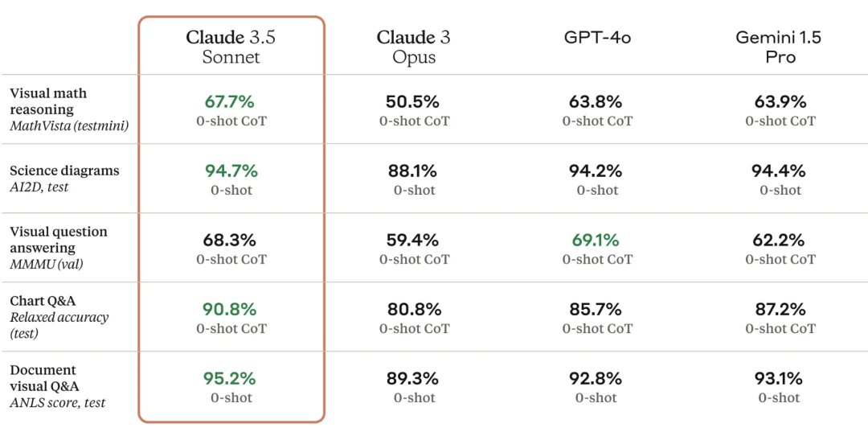Viewport: 868px width, 432px height.
Task: Select the Gemini 1.5 Pro column header
Action: [780, 47]
